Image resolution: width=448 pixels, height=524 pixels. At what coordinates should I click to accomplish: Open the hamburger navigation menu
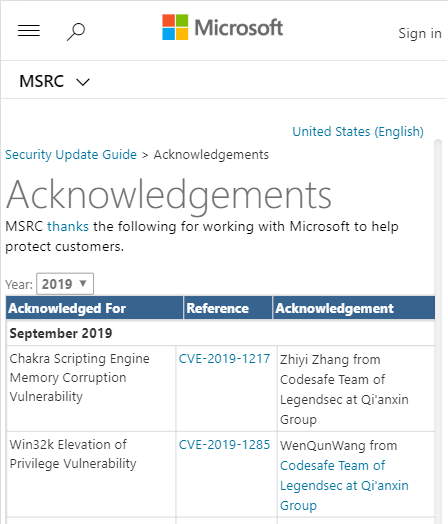coord(29,31)
